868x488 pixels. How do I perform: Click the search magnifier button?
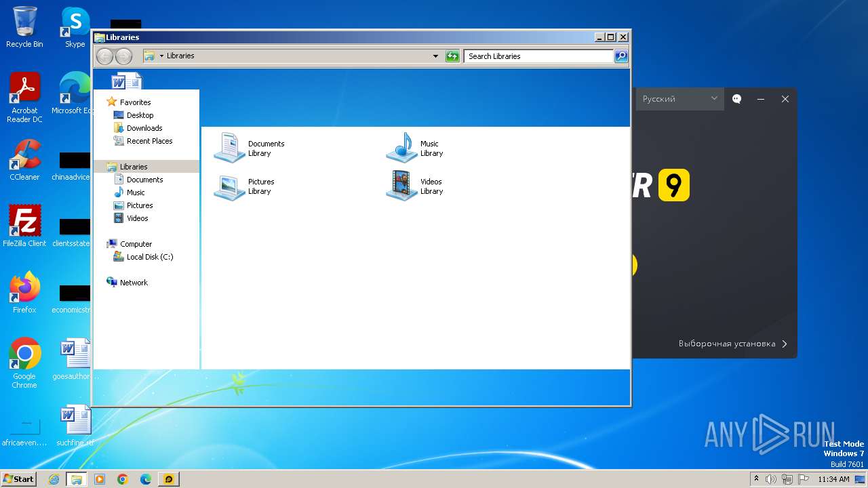pyautogui.click(x=621, y=56)
